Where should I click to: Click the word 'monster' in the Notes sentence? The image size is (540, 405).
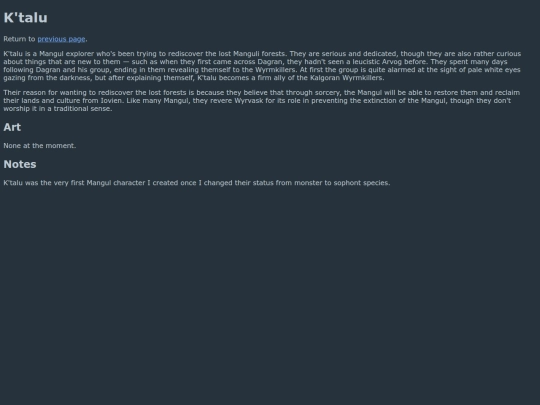[308, 183]
